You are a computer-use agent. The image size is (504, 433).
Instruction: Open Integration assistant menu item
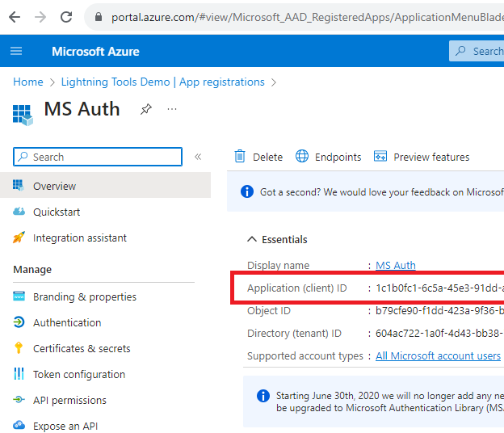(x=80, y=238)
